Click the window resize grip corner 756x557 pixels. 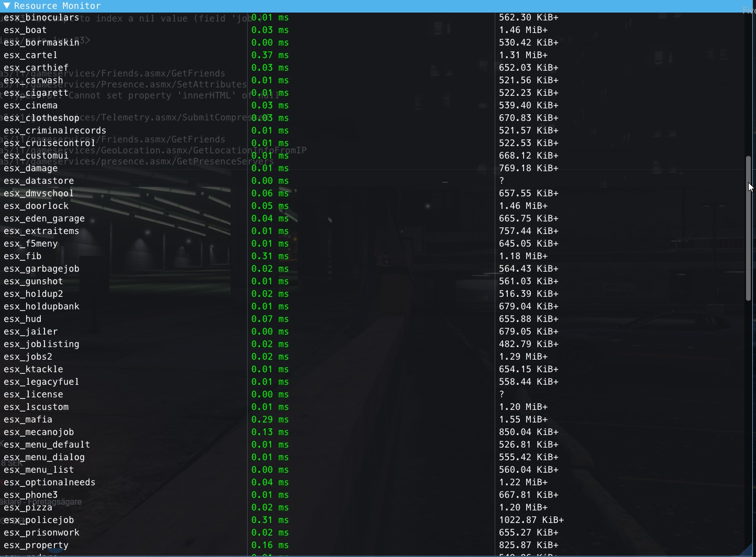[x=751, y=552]
